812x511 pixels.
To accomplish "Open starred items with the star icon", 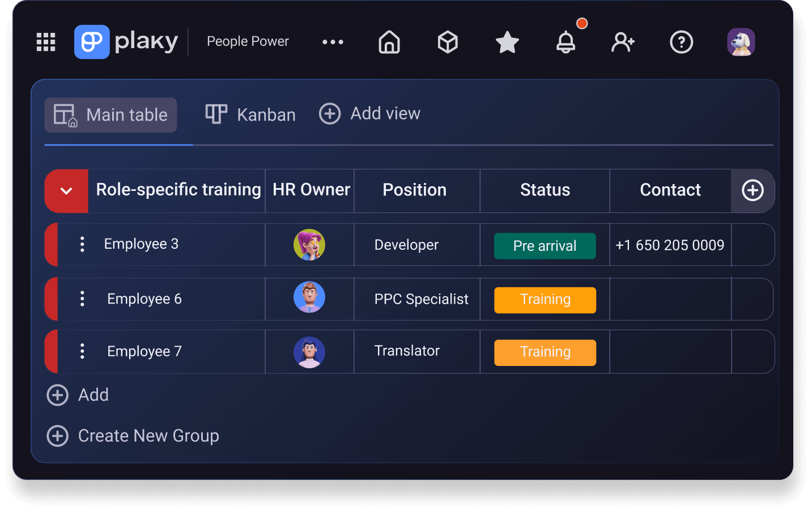I will [507, 42].
